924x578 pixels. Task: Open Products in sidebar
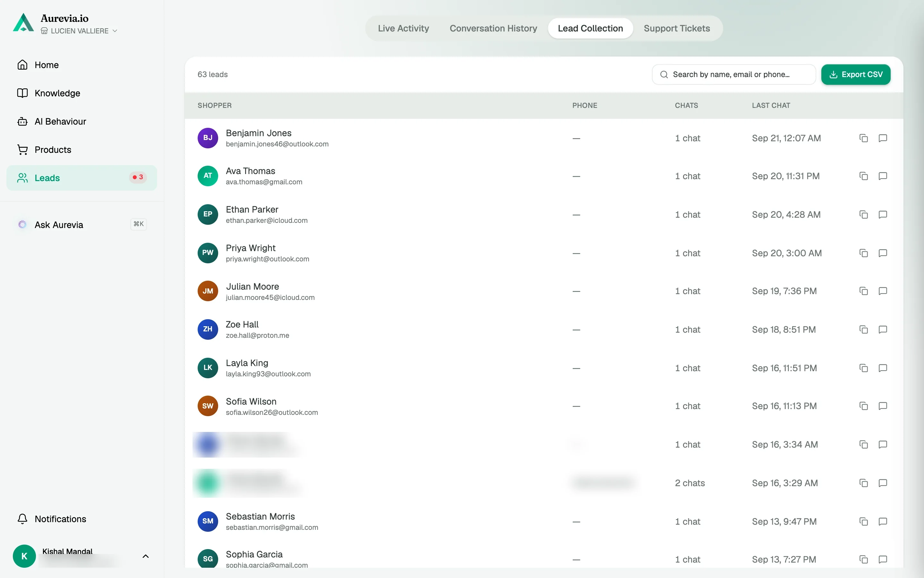point(82,150)
